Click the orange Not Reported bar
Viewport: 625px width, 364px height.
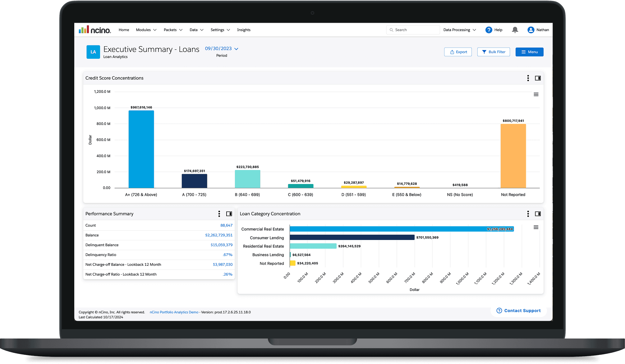pyautogui.click(x=513, y=156)
